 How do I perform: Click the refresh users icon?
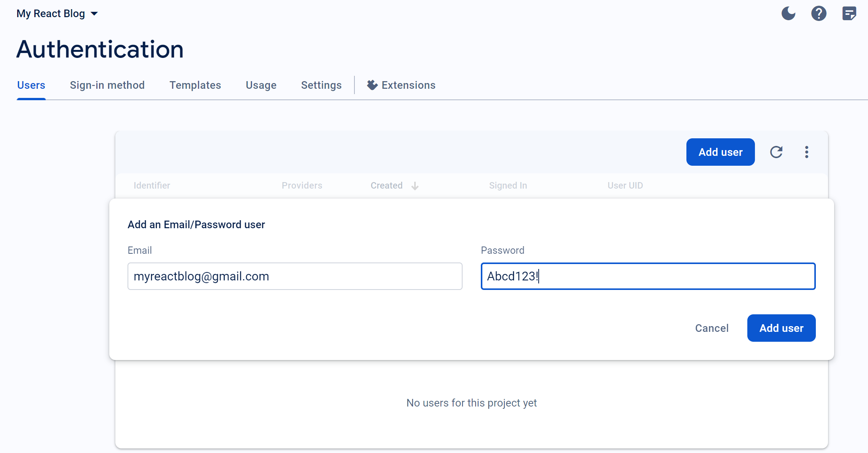pyautogui.click(x=776, y=152)
